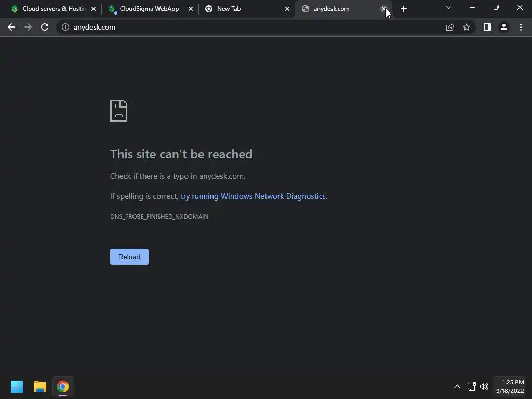Close the CloudSigma WebApp tab
Viewport: 532px width, 399px height.
coord(191,9)
